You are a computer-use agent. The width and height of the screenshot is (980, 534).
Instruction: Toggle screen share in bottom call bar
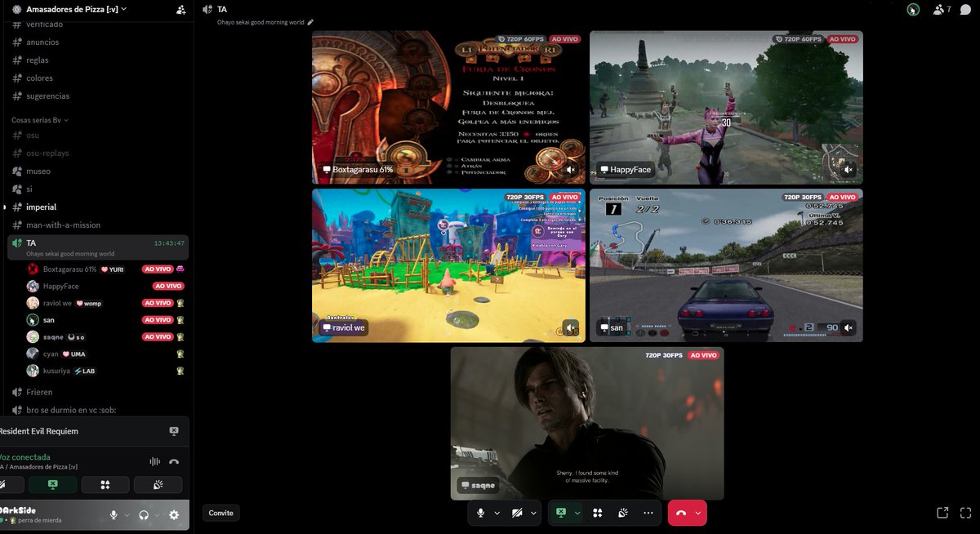[x=561, y=513]
